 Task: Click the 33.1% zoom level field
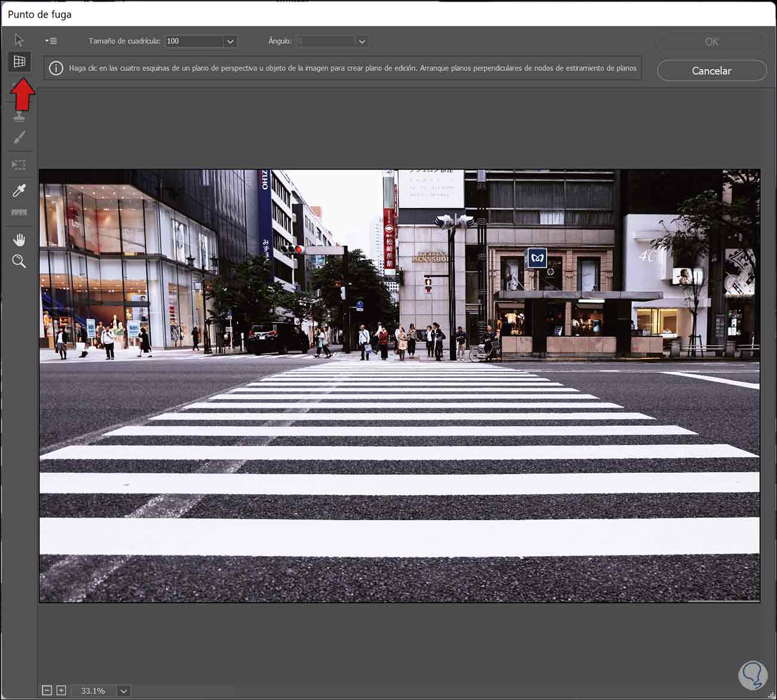click(x=93, y=691)
